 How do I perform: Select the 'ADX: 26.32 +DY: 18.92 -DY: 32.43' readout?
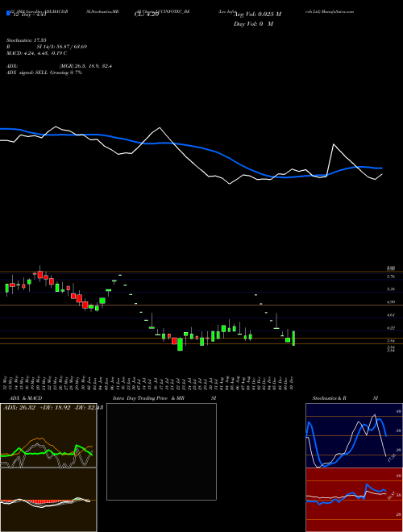pos(53,408)
